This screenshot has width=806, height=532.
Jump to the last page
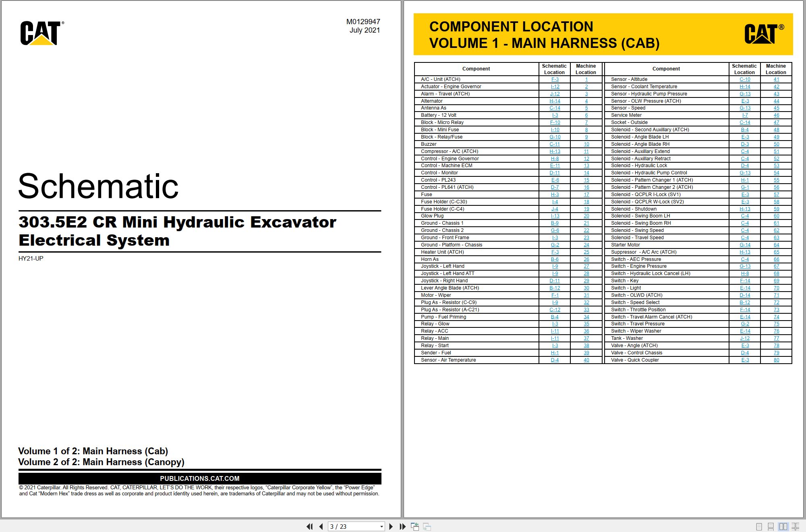pyautogui.click(x=402, y=526)
